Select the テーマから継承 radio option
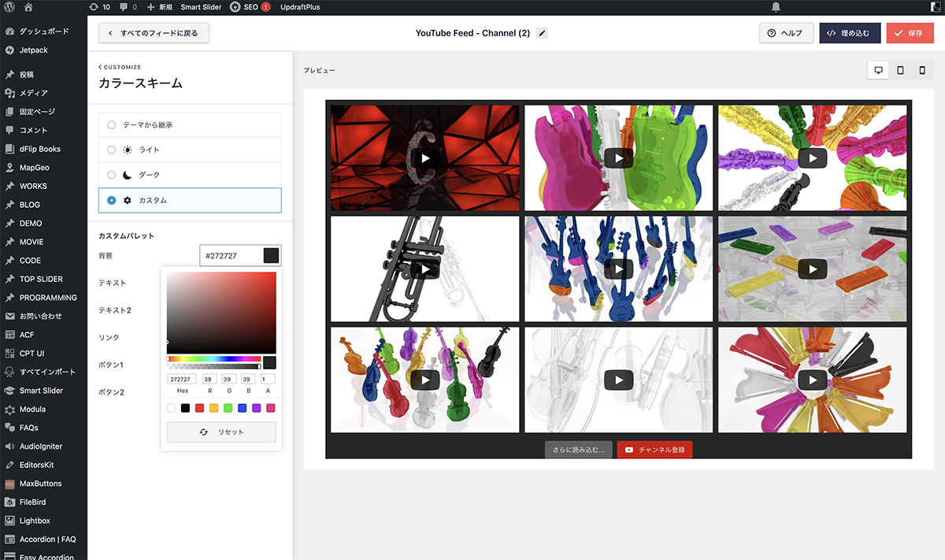 pyautogui.click(x=111, y=124)
